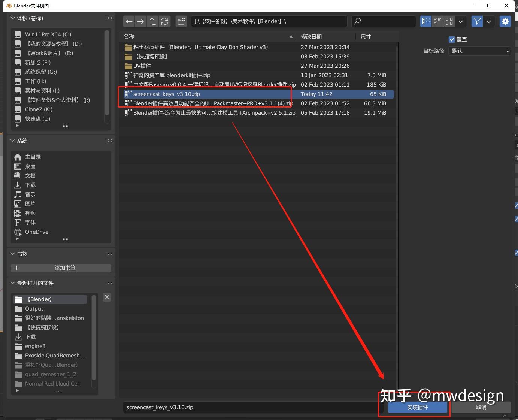Sort files by clicking the 名称 column header
This screenshot has width=518, height=420.
(129, 36)
